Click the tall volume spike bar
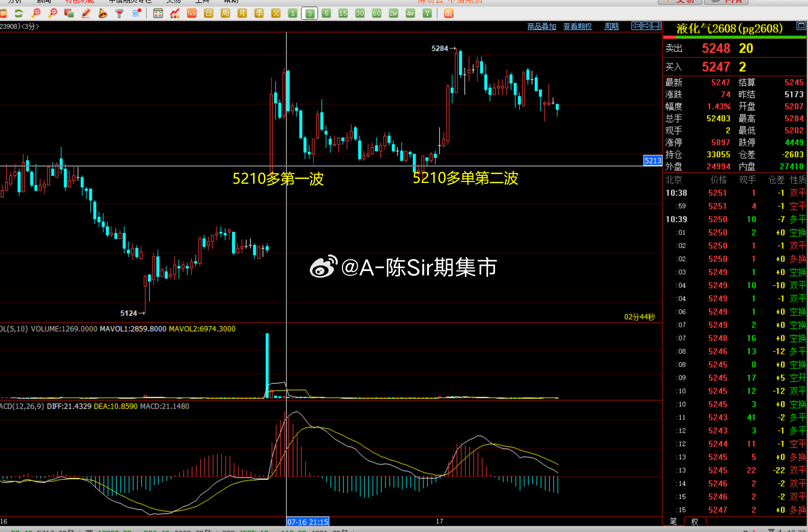This screenshot has height=532, width=808. click(267, 365)
